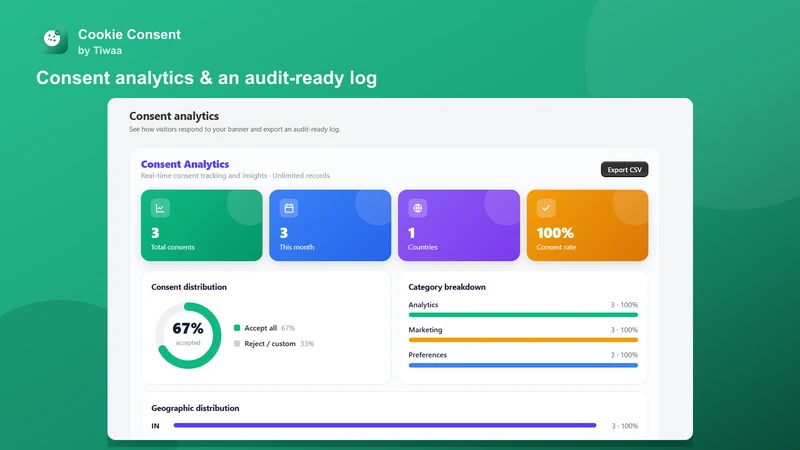Click the '3 · 100%' value beside Preferences

[624, 355]
